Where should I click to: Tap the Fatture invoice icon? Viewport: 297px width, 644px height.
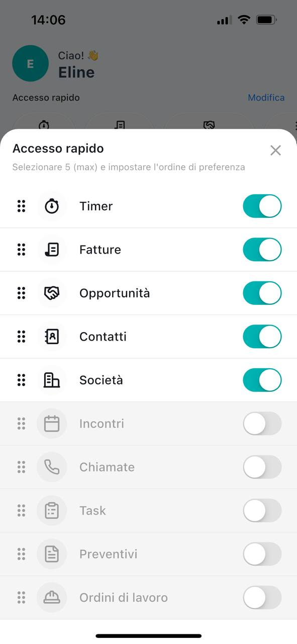tap(52, 250)
